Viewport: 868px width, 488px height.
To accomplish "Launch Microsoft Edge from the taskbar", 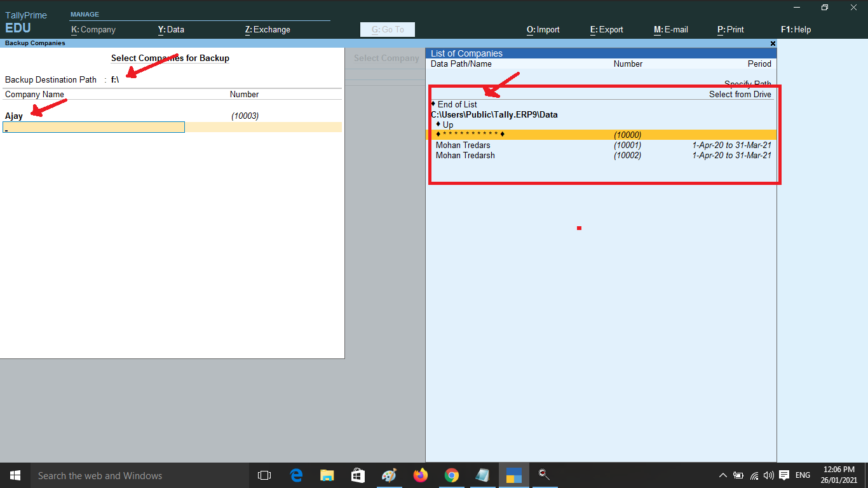I will 296,475.
